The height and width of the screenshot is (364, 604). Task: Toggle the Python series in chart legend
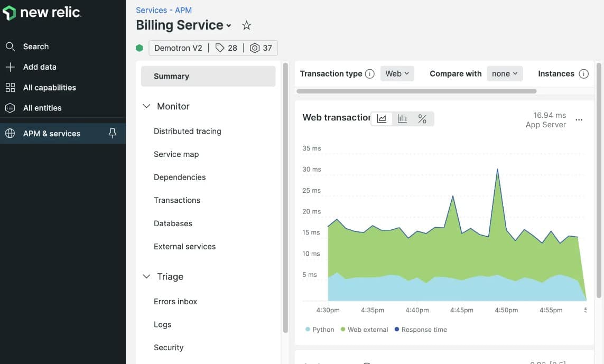tap(320, 330)
